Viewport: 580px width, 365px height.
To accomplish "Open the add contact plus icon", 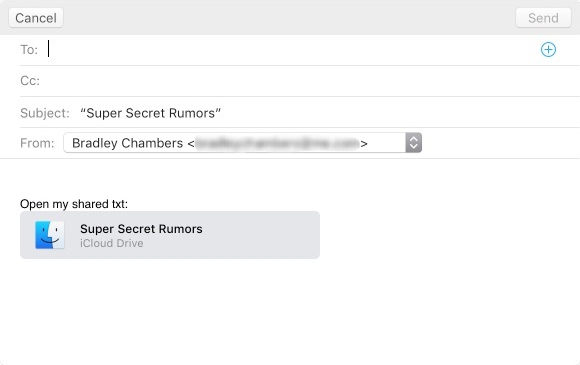I will click(x=548, y=50).
